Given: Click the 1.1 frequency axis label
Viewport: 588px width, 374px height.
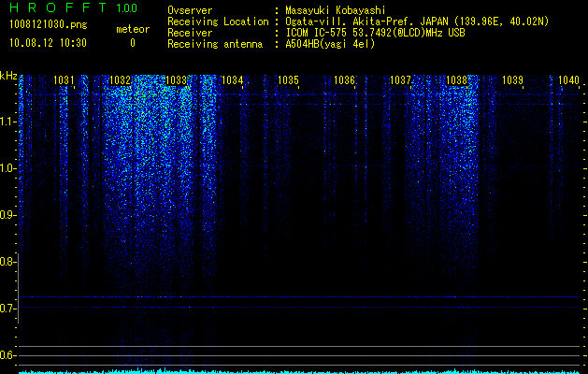Looking at the screenshot, I should click(7, 122).
